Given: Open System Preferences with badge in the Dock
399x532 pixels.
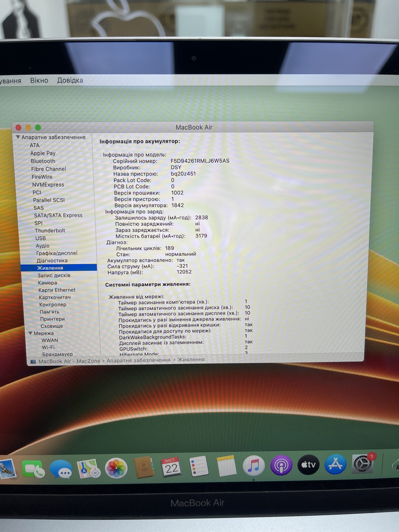Looking at the screenshot, I should click(x=362, y=463).
